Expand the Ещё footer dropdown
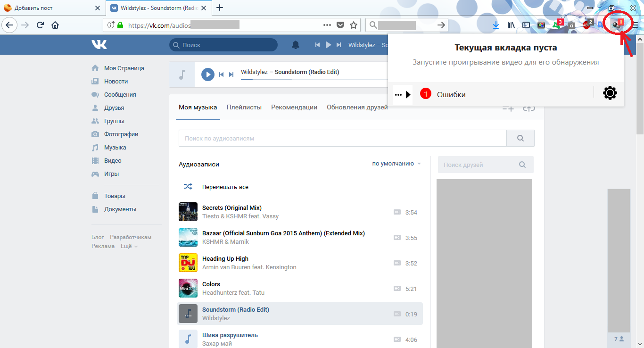The width and height of the screenshot is (644, 348). pyautogui.click(x=129, y=246)
